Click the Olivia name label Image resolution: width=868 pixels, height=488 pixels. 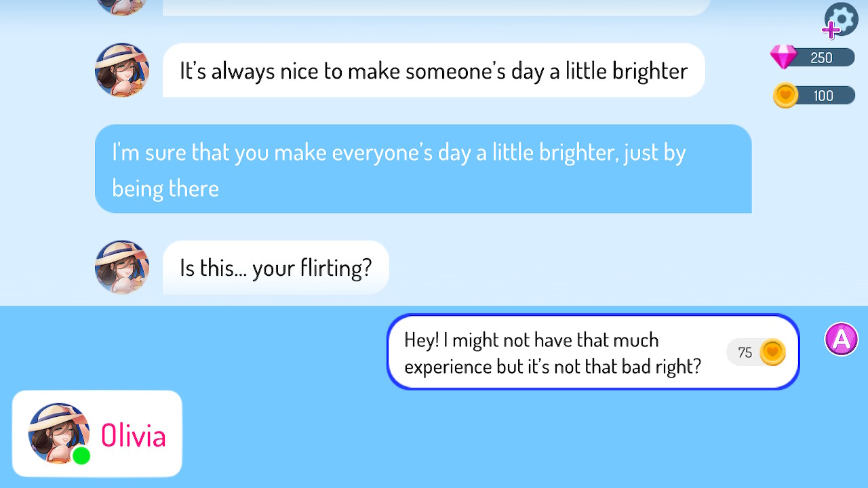(133, 435)
